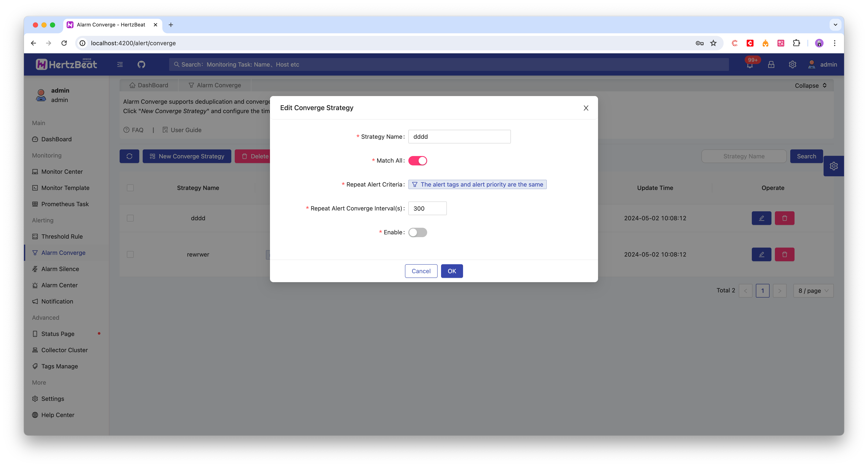The width and height of the screenshot is (868, 467).
Task: Open the header settings gear icon
Action: (x=792, y=64)
